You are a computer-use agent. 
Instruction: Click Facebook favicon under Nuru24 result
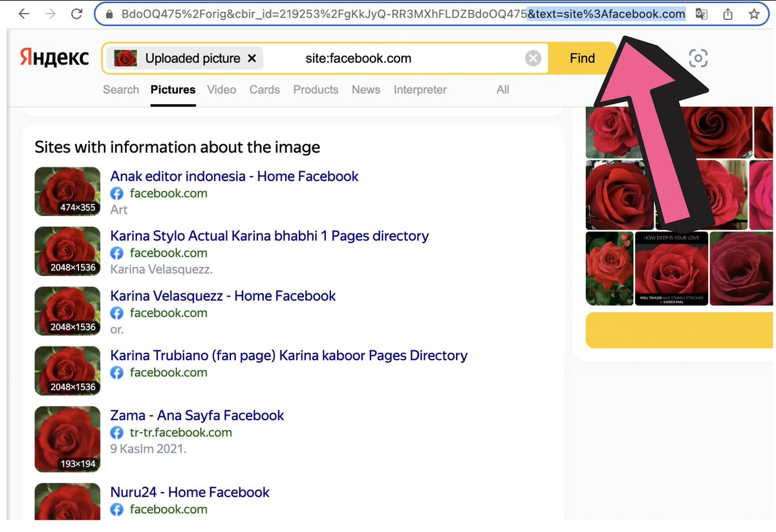pyautogui.click(x=117, y=509)
